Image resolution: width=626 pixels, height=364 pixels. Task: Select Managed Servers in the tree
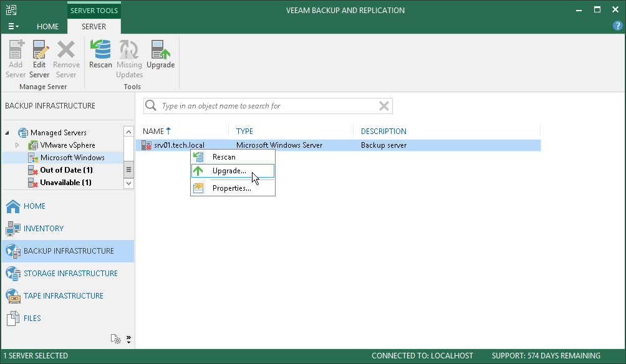58,133
